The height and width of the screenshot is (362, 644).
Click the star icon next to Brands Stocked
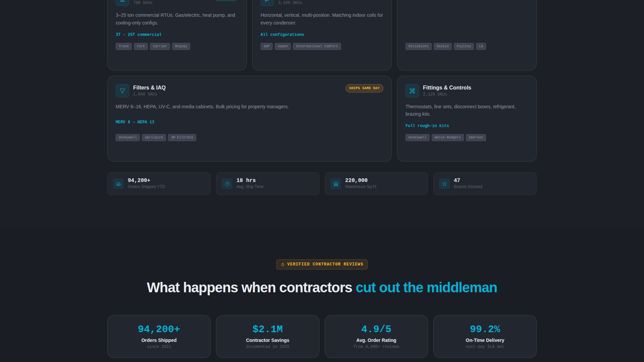point(444,184)
